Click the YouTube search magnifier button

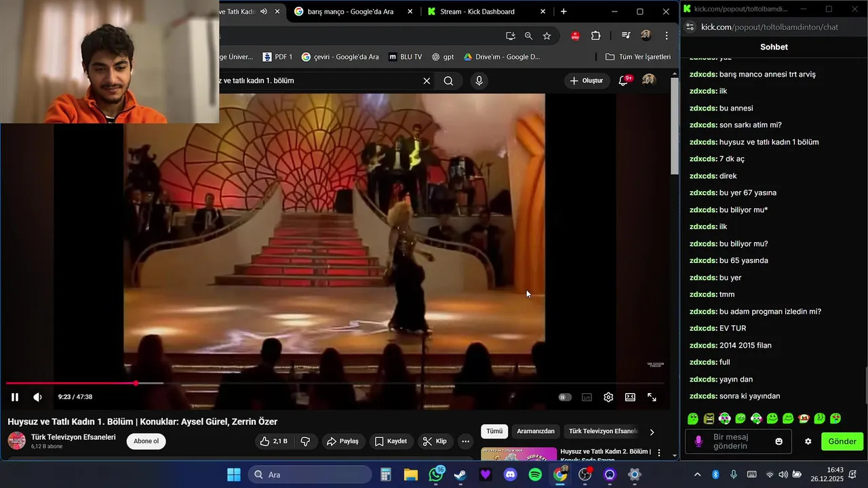click(448, 81)
